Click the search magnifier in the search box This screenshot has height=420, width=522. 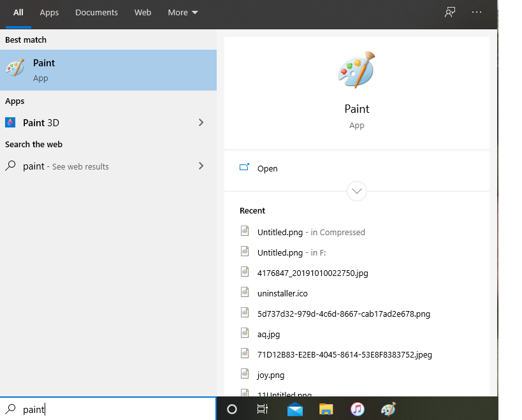[x=10, y=409]
